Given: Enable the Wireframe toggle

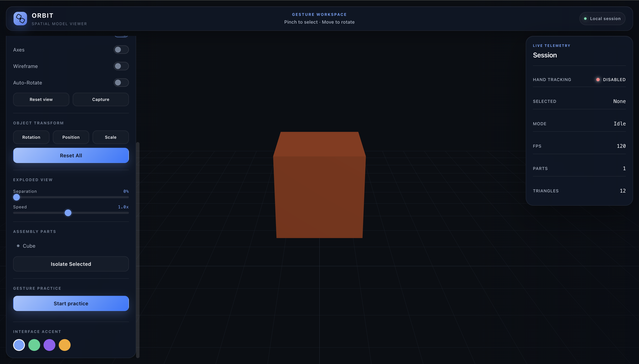Looking at the screenshot, I should (121, 66).
